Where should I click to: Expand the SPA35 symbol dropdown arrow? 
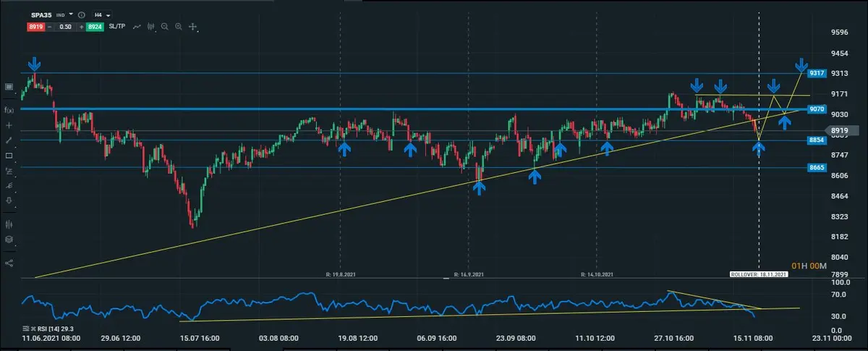point(72,14)
